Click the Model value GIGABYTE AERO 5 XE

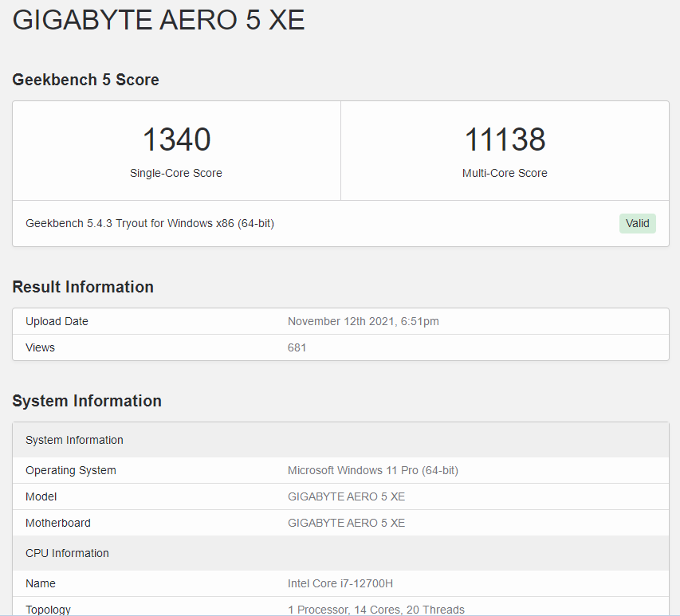346,496
